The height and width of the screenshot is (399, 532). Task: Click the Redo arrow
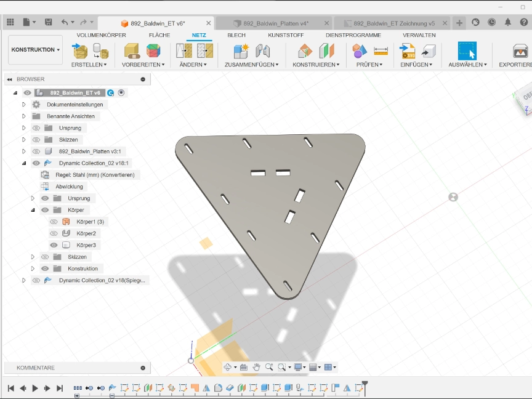point(83,22)
